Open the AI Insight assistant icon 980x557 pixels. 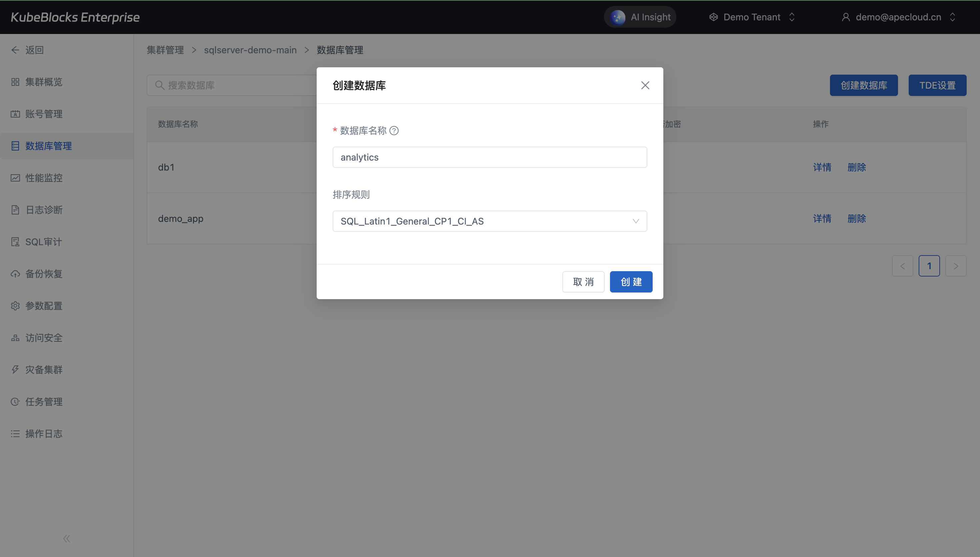click(618, 17)
